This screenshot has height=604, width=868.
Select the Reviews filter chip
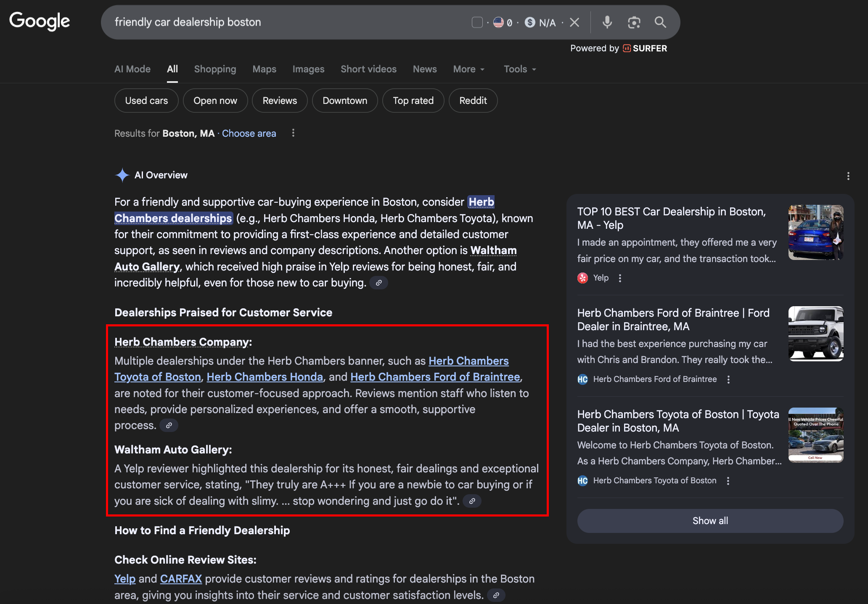coord(280,101)
